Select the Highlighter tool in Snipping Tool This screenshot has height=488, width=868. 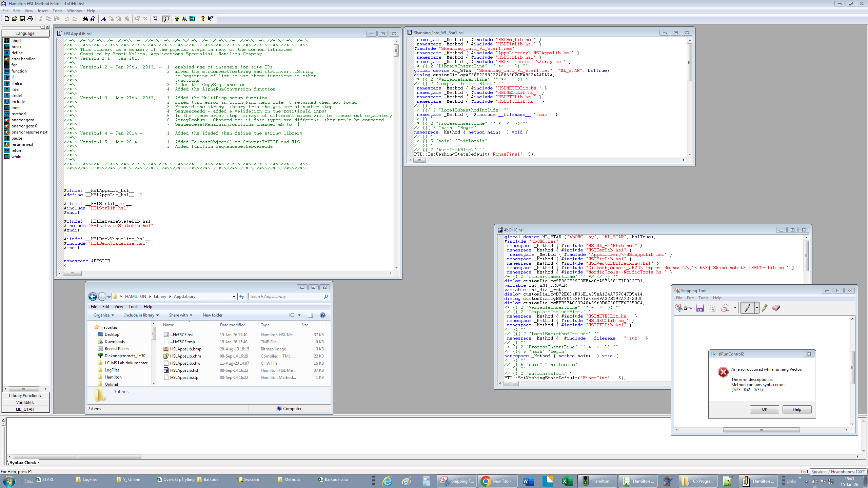point(765,308)
